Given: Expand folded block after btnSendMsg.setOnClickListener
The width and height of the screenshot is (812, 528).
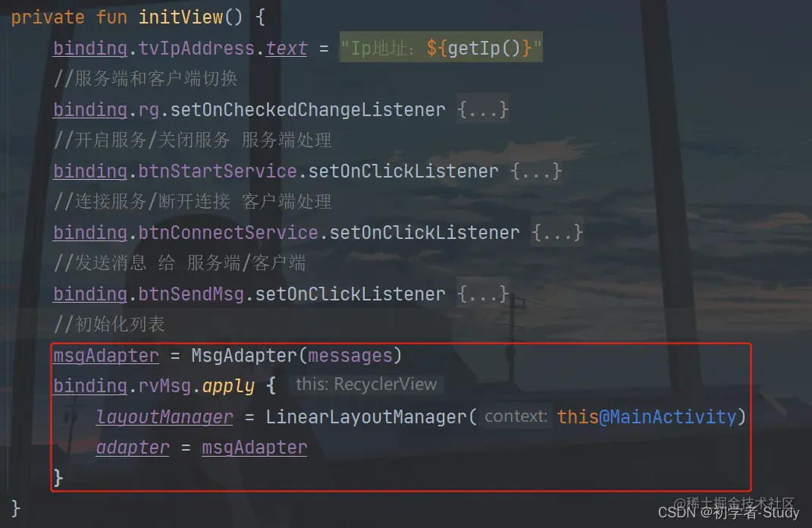Looking at the screenshot, I should [483, 294].
